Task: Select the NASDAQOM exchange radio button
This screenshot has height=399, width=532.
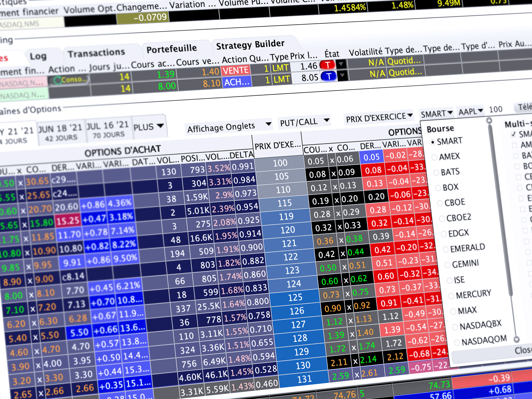Action: coord(457,343)
